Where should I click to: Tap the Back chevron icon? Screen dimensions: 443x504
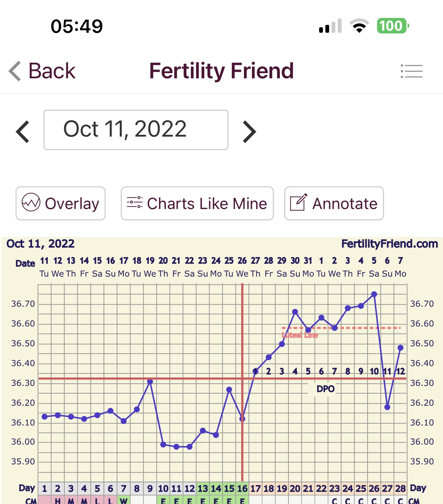[x=15, y=71]
